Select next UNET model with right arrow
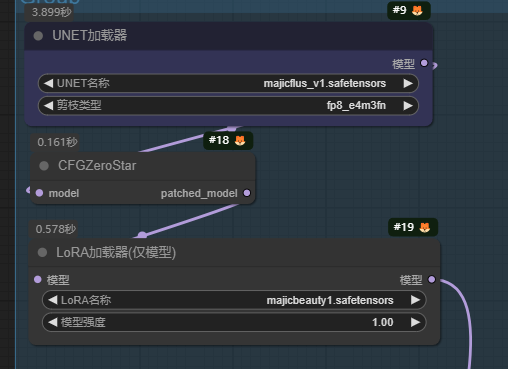 tap(408, 83)
